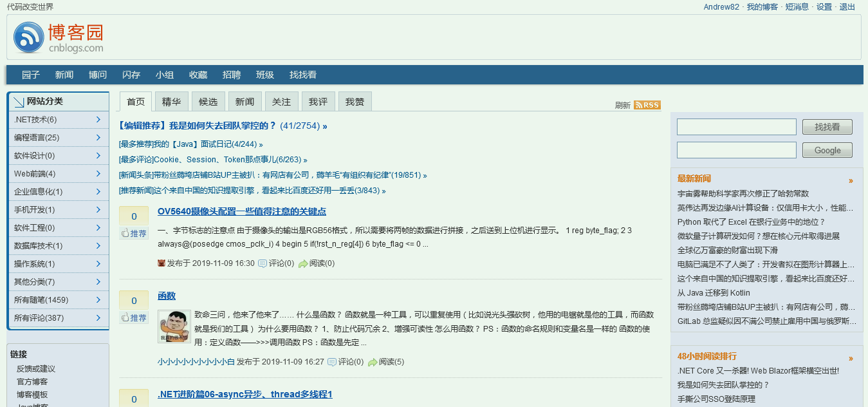Click the 推荐 thumbs-up for OV5640 post
This screenshot has width=868, height=407.
(x=134, y=233)
